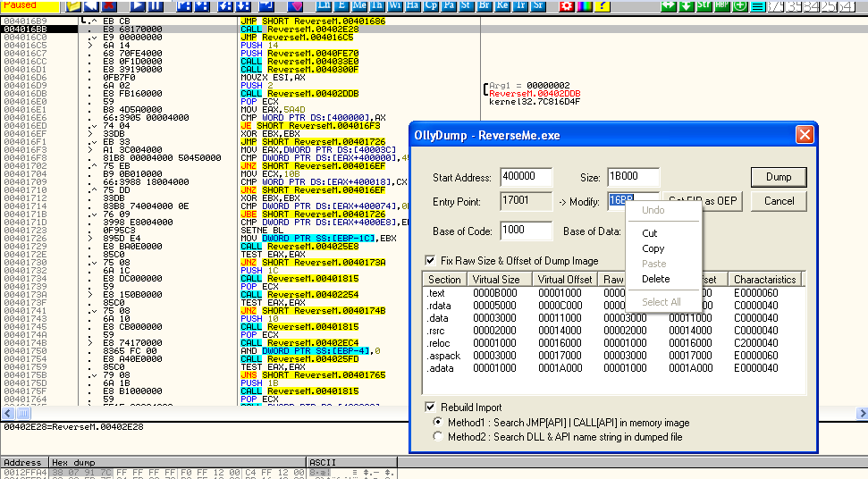The height and width of the screenshot is (479, 868).
Task: Open help with yellow question mark icon
Action: pos(603,6)
